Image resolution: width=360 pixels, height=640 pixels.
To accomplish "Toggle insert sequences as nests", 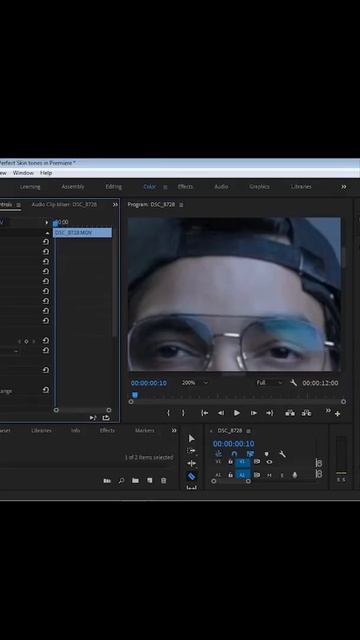I will click(218, 453).
